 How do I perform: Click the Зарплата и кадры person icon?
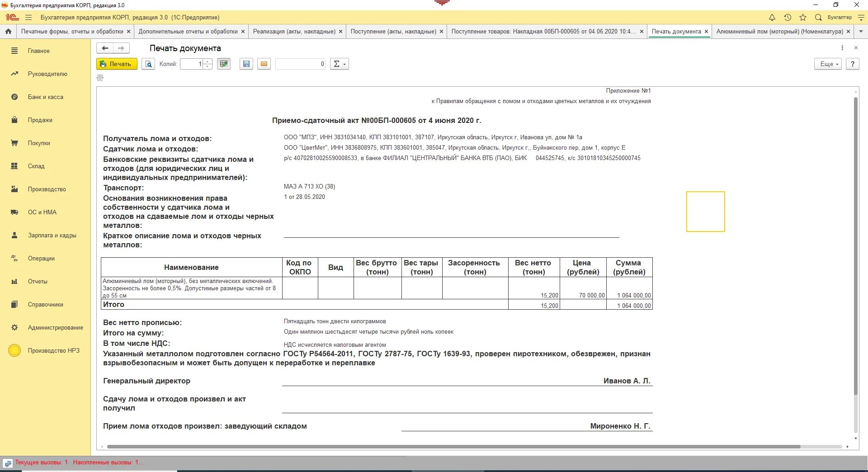tap(14, 235)
